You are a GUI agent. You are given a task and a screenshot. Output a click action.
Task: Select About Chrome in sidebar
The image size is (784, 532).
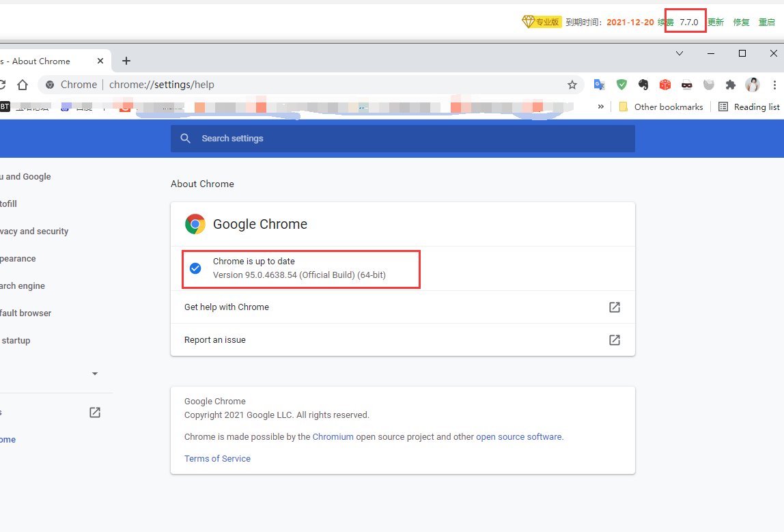click(8, 440)
